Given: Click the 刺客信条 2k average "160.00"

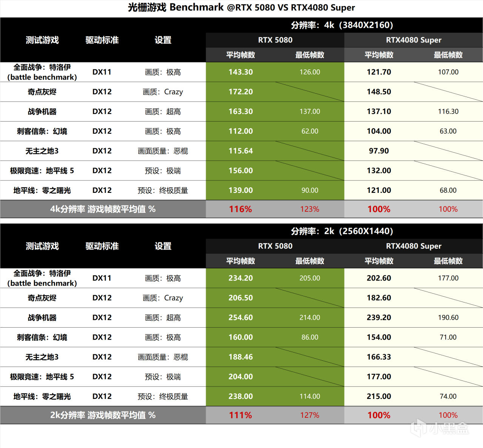Looking at the screenshot, I should 241,337.
